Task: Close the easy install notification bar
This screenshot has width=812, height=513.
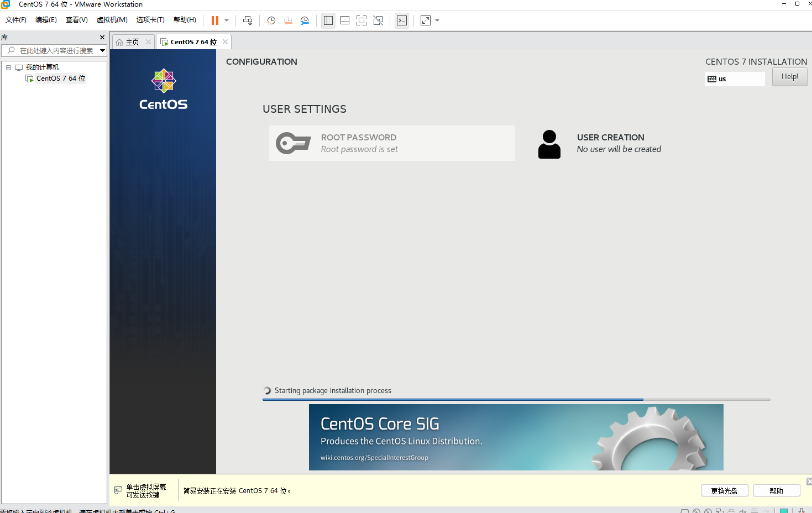Action: [809, 481]
